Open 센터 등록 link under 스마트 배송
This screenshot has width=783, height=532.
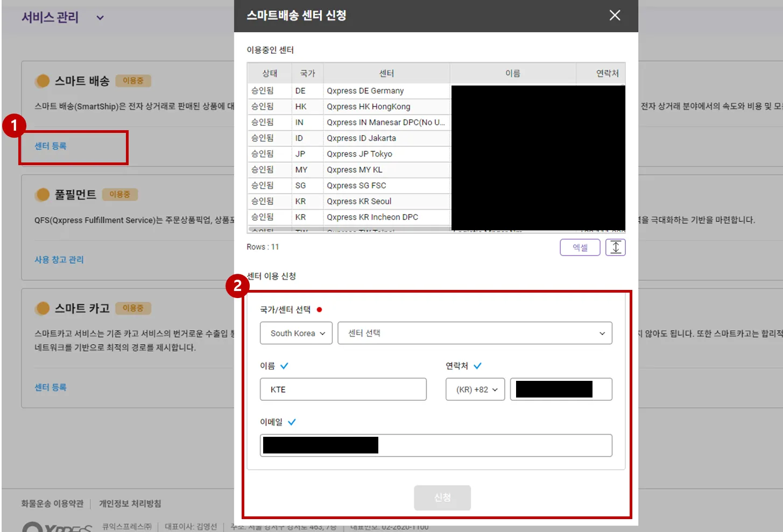(51, 146)
